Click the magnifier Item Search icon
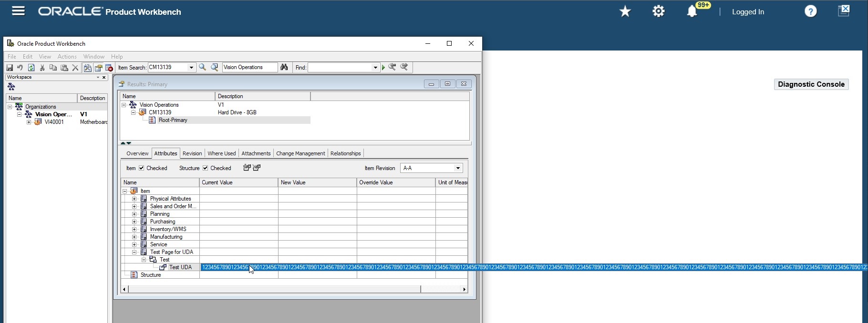The image size is (868, 323). point(202,67)
